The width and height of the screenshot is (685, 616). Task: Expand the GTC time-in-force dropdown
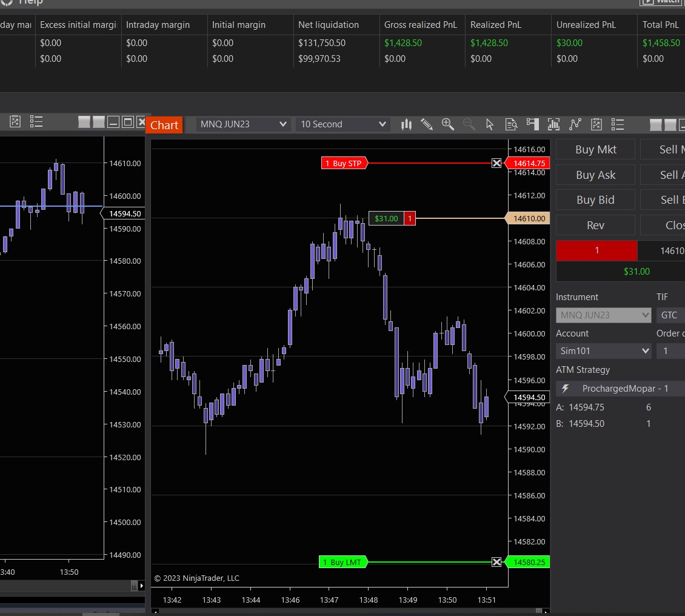tap(670, 315)
